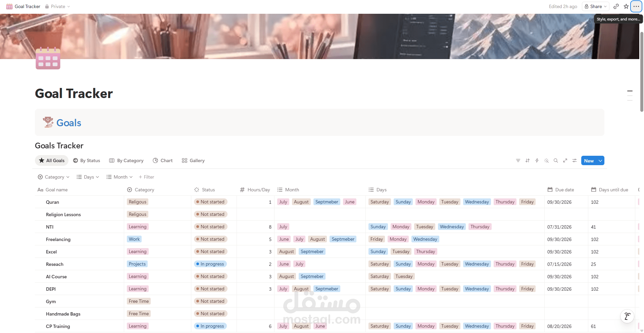Open the Handmade Bags goal
Viewport: 644px width, 333px height.
pos(63,314)
